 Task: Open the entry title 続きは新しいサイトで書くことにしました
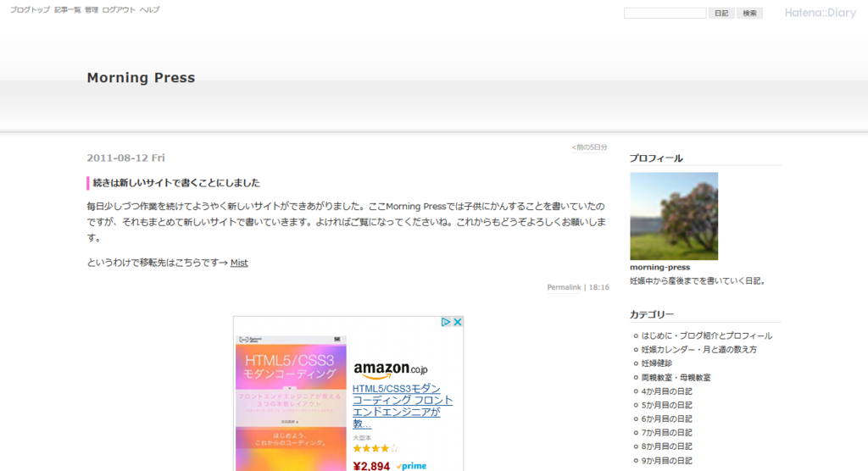point(176,183)
